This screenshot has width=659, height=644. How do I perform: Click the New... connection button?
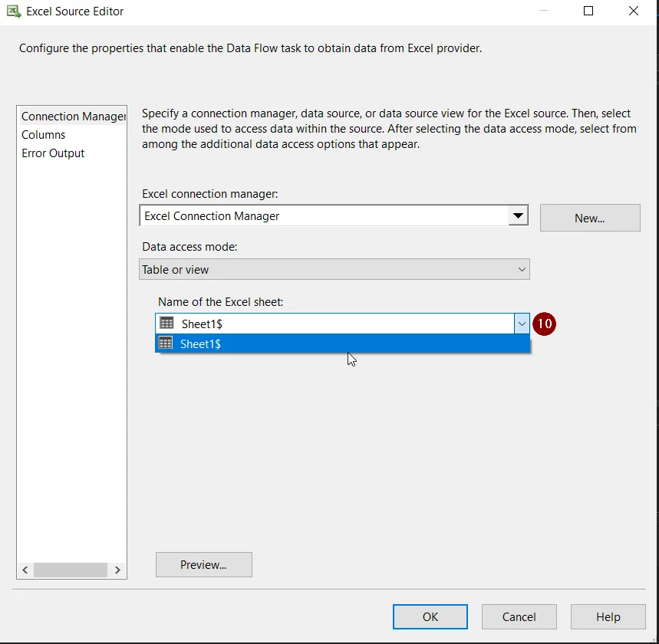(x=590, y=218)
